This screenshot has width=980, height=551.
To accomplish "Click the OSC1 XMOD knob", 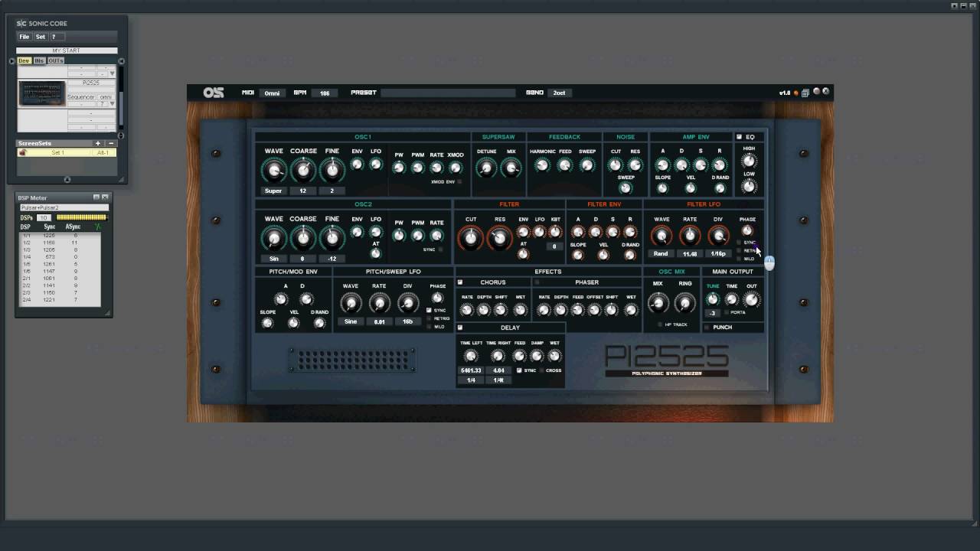I will coord(456,168).
